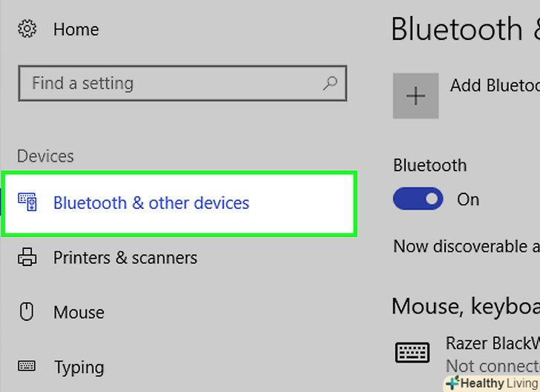540x392 pixels.
Task: Click the Not connected status text
Action: [x=492, y=366]
